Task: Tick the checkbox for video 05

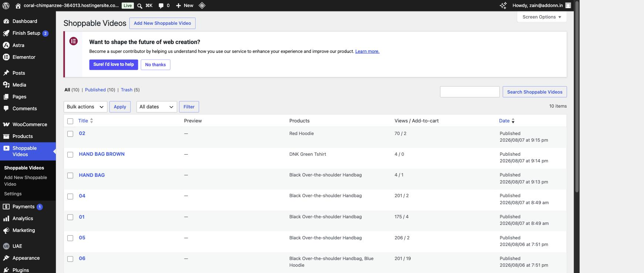Action: tap(70, 238)
